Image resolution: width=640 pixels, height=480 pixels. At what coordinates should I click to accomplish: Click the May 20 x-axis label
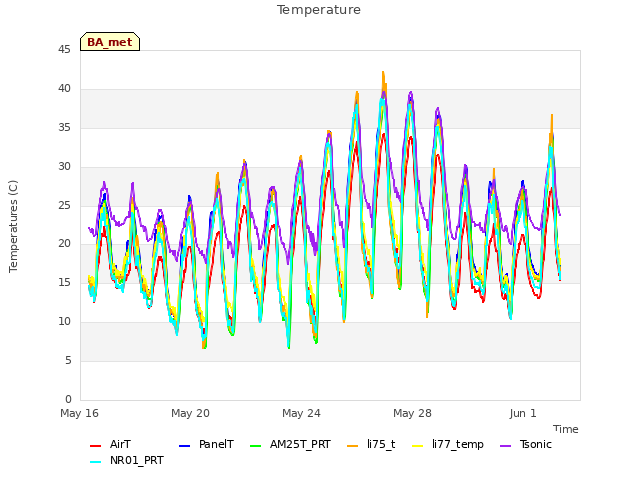[x=190, y=413]
